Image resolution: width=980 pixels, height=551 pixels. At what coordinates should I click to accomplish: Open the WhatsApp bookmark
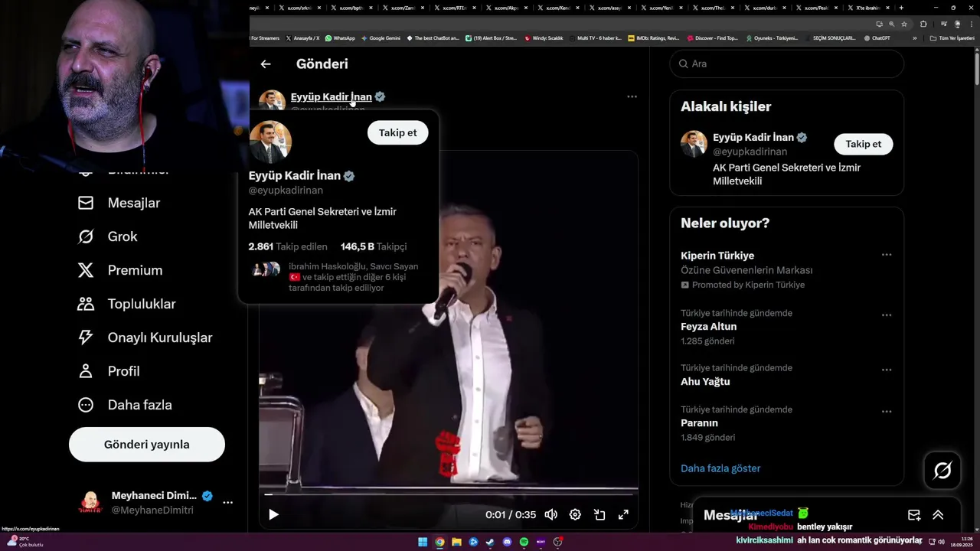tap(340, 37)
